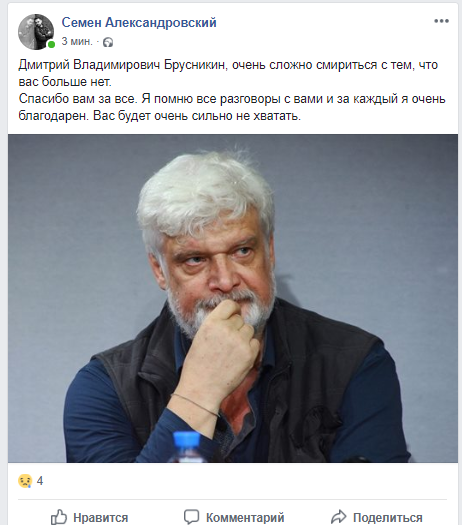Click the paragraph starting with Спасибо вам за все
Viewport: 462px width, 525px height.
click(232, 107)
